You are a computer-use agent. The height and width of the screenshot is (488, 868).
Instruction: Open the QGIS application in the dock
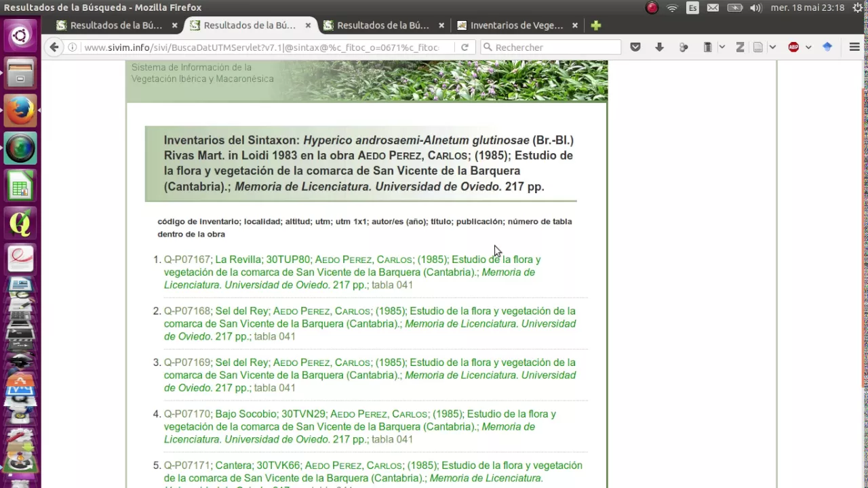pos(20,223)
